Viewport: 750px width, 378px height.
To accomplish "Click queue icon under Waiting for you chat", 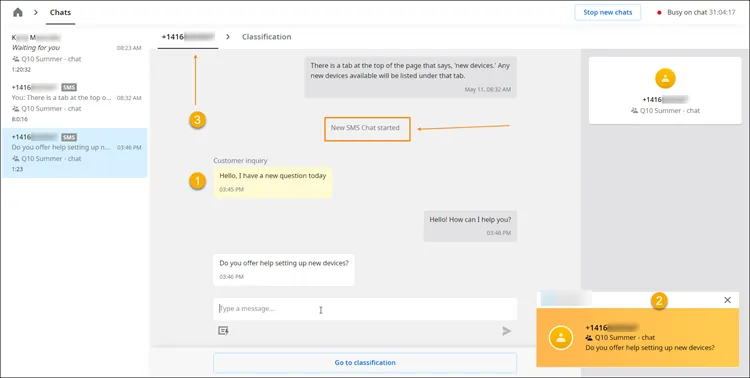I will point(16,59).
